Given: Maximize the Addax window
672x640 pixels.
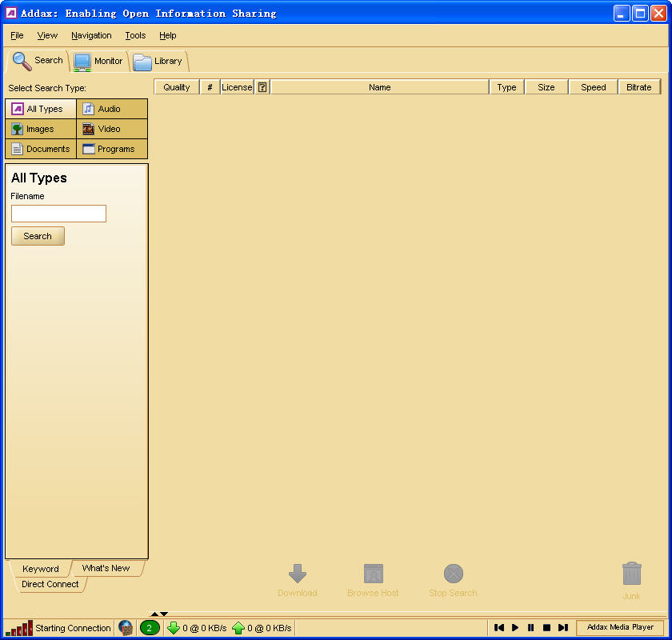Looking at the screenshot, I should pos(640,14).
